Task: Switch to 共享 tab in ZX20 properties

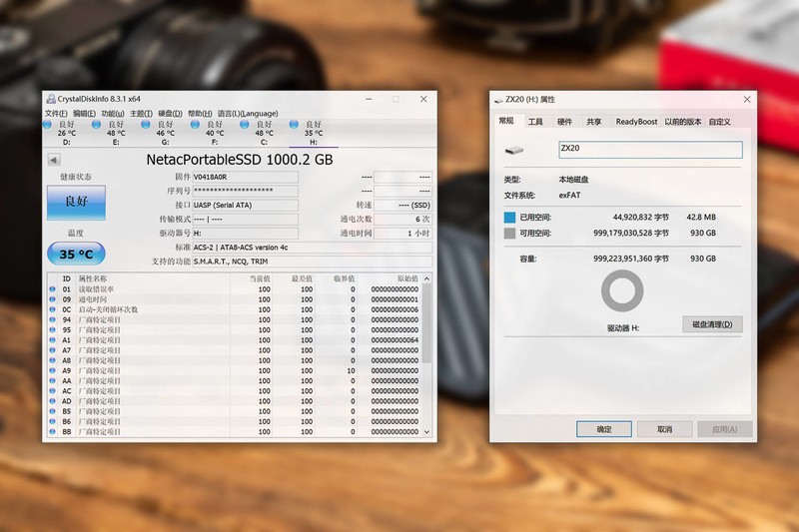Action: tap(593, 122)
